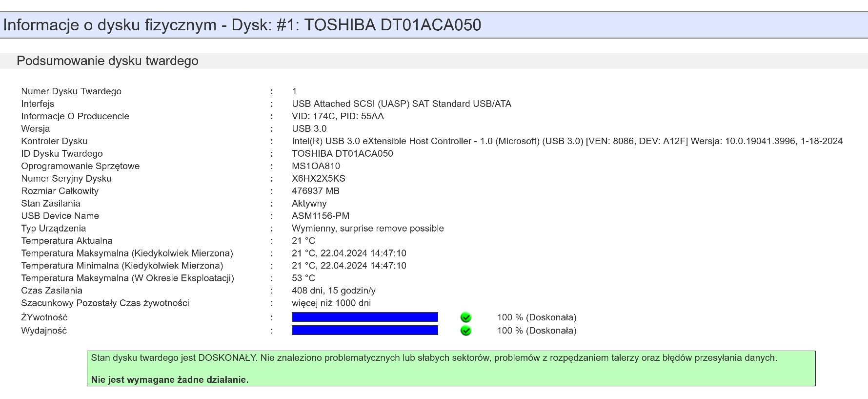Click the 'Szacunkowy Pozostały Czas żywotności' label
The image size is (868, 399).
point(105,303)
